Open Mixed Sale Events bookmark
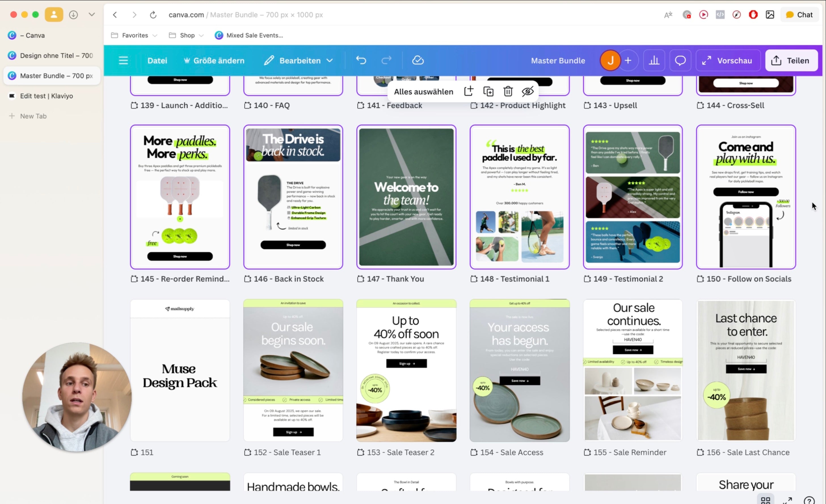This screenshot has height=504, width=826. 249,35
